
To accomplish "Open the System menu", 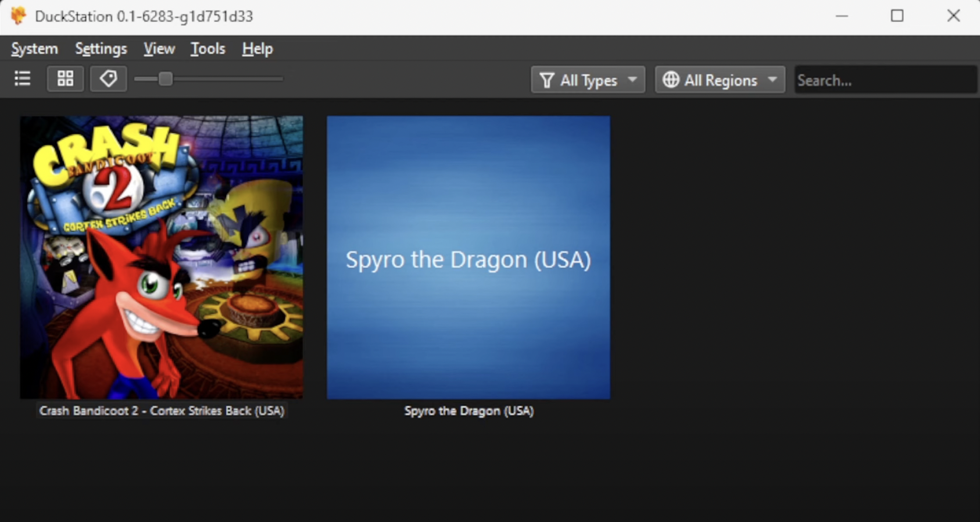I will [34, 49].
